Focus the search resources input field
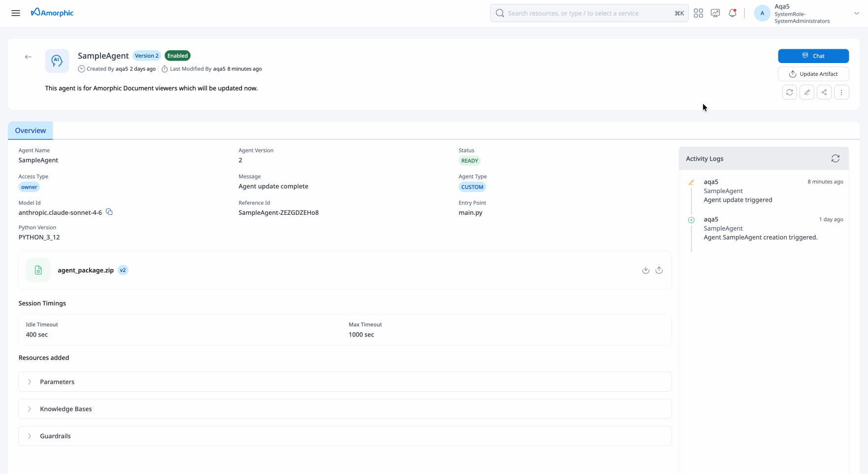Image resolution: width=868 pixels, height=474 pixels. click(x=589, y=13)
